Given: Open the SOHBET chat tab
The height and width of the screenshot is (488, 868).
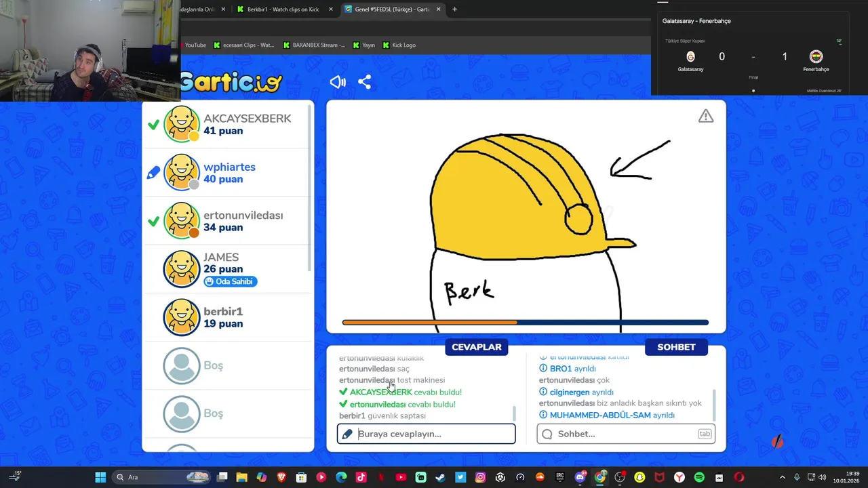Looking at the screenshot, I should click(676, 347).
